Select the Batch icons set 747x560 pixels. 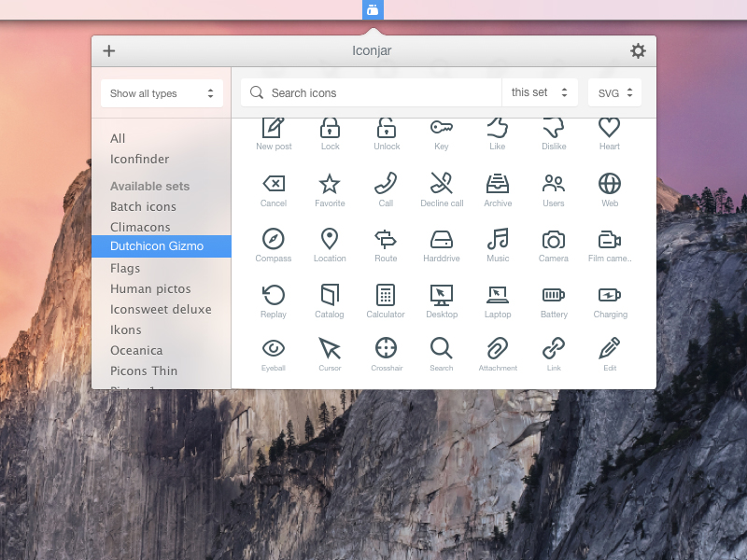click(143, 206)
